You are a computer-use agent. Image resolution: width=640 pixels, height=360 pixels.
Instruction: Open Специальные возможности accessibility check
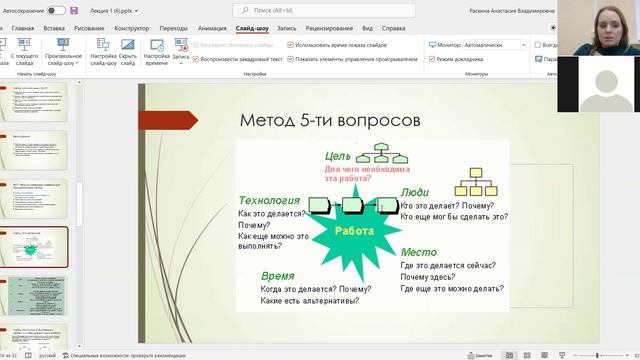(124, 356)
